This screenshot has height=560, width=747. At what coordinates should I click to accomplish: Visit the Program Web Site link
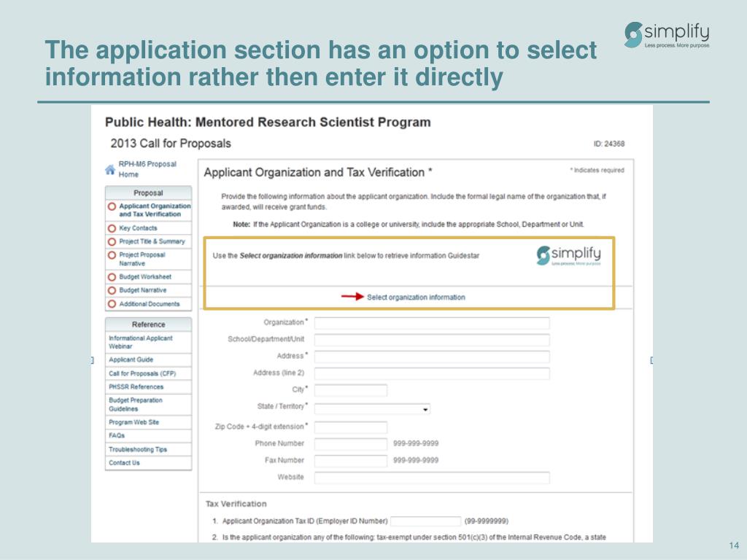point(134,422)
